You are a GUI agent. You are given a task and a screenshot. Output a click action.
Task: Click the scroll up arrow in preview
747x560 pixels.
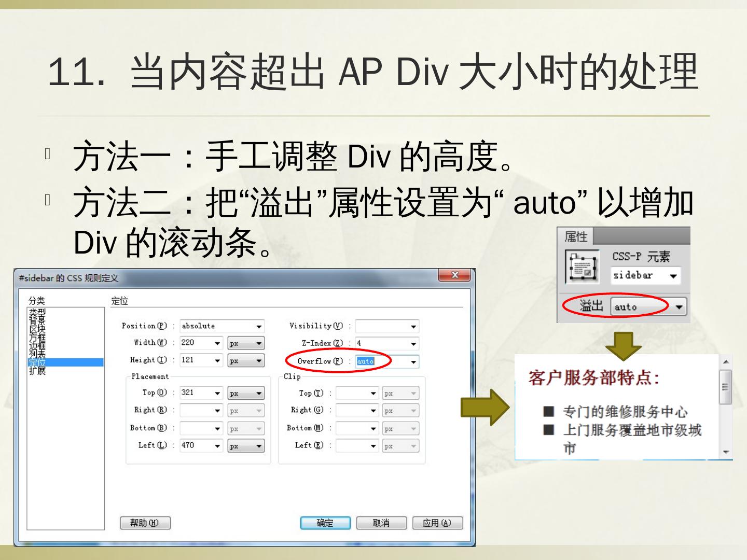[726, 362]
